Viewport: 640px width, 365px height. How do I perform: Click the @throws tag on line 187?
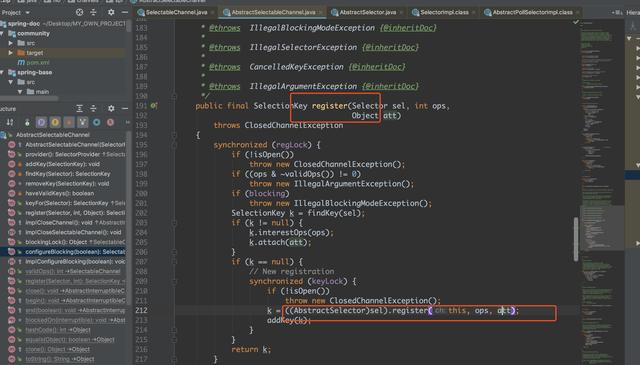(x=224, y=67)
